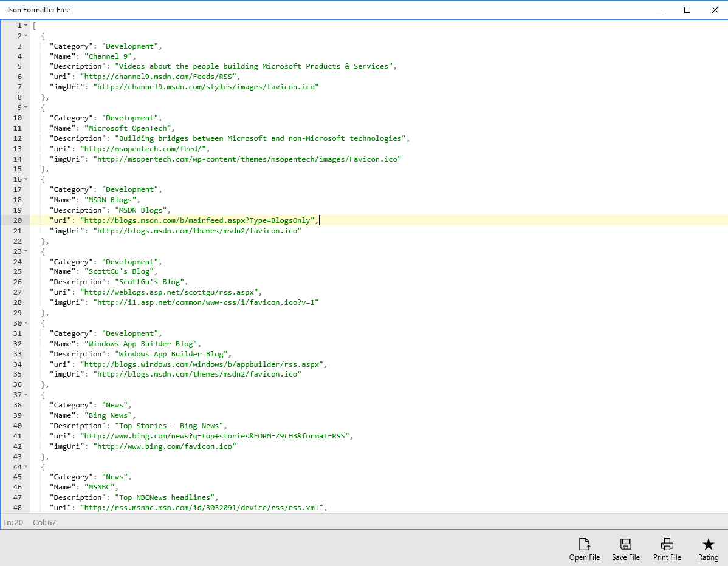Collapse the object fold arrow at line 16

tap(26, 179)
